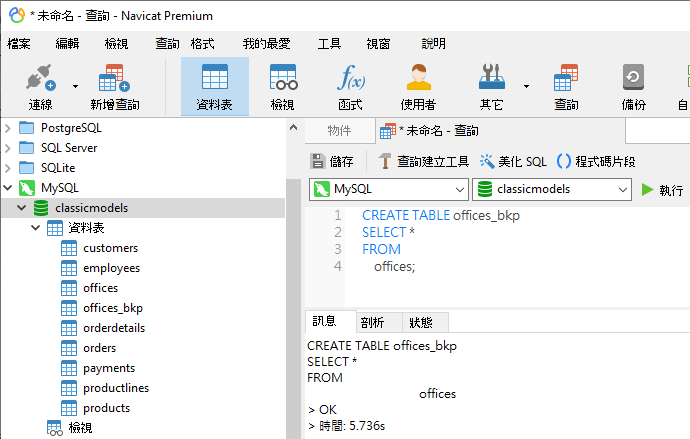Collapse the classicmodels database node
Viewport: 690px width, 439px height.
pos(22,208)
